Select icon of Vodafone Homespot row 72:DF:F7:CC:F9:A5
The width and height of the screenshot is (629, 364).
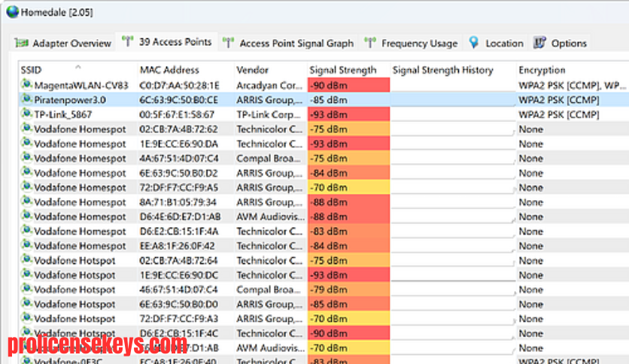pos(26,187)
